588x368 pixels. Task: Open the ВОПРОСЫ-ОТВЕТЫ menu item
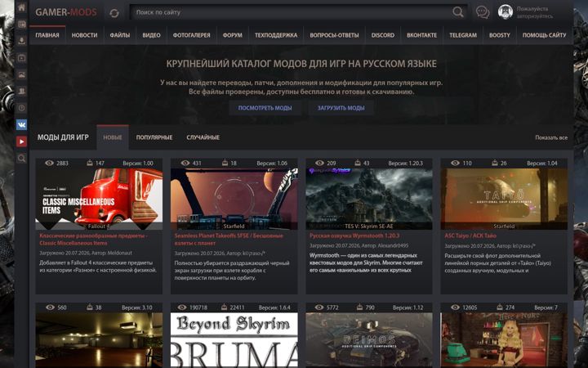coord(334,35)
